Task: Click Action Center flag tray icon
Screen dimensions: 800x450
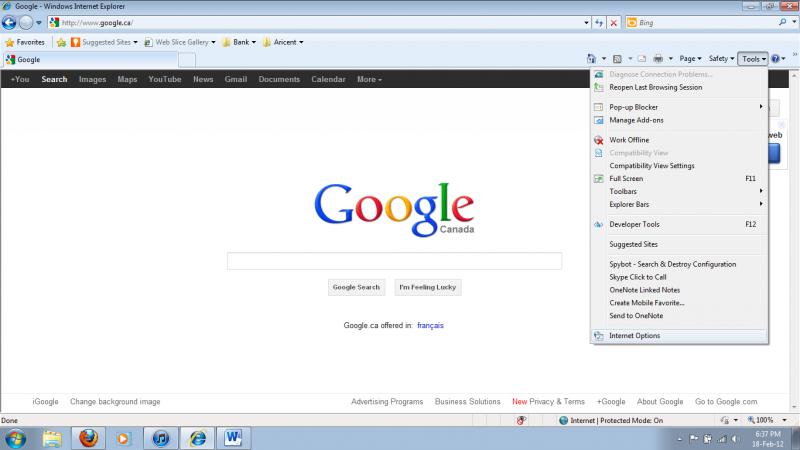Action: (x=694, y=439)
